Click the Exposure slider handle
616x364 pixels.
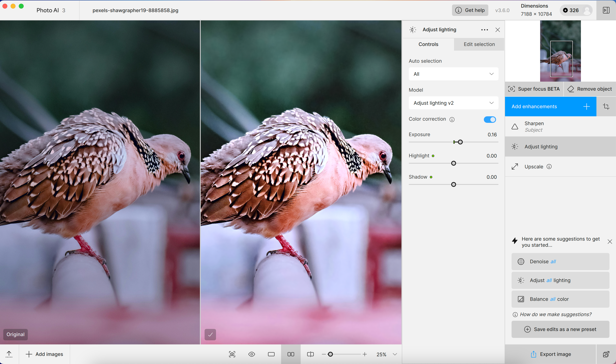point(460,142)
